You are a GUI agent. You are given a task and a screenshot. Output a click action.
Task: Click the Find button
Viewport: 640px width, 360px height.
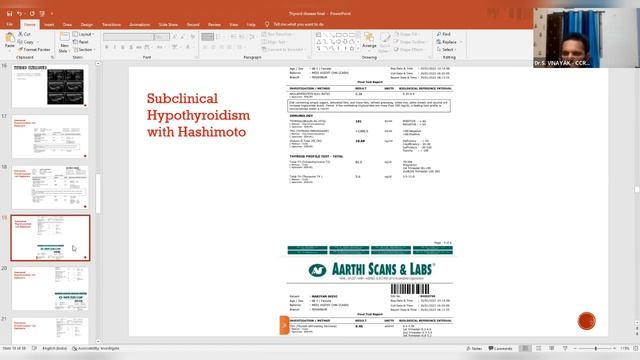(x=444, y=34)
